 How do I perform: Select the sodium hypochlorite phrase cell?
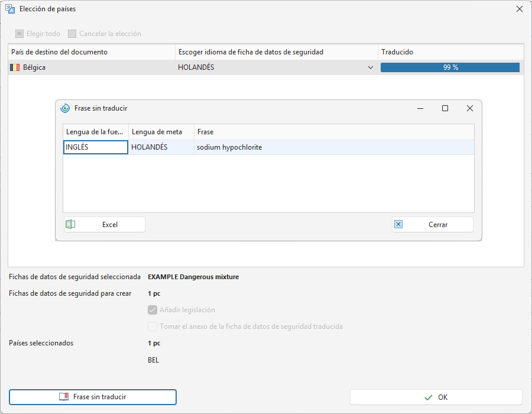[334, 147]
